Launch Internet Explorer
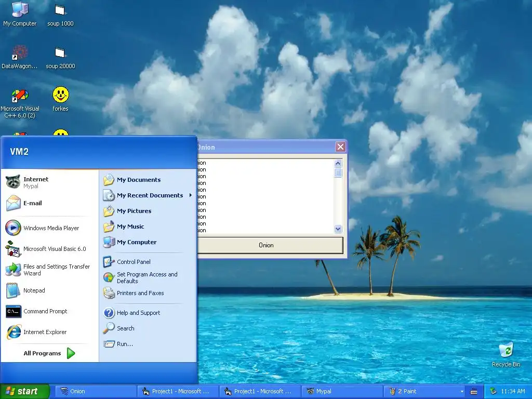Screen dimensions: 532x399 [49, 332]
